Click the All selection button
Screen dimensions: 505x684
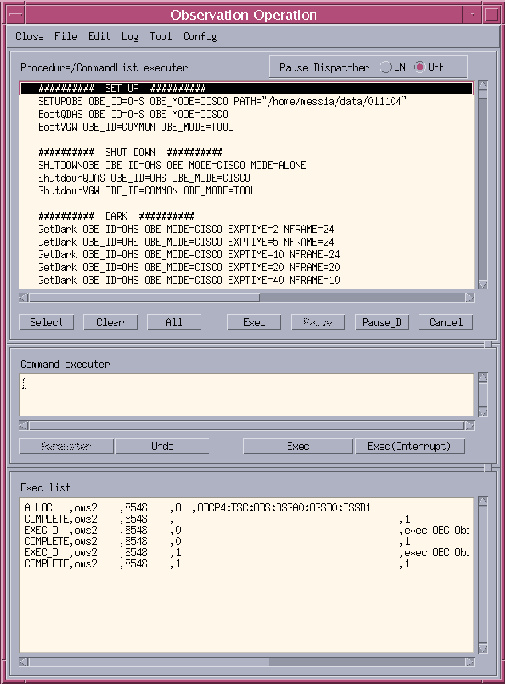click(x=174, y=322)
